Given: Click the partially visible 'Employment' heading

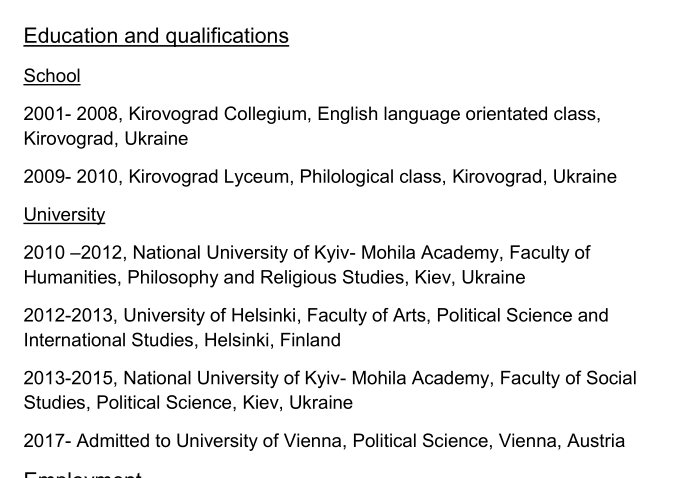Looking at the screenshot, I should pos(82,474).
